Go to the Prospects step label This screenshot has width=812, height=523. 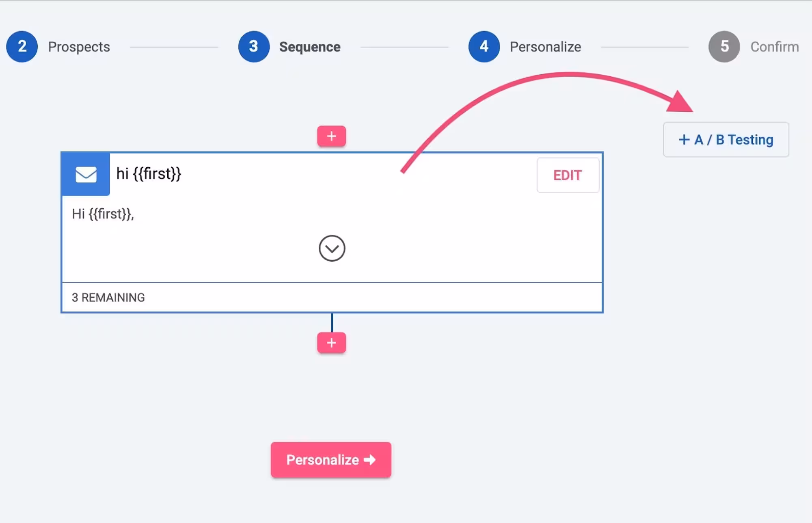(79, 47)
